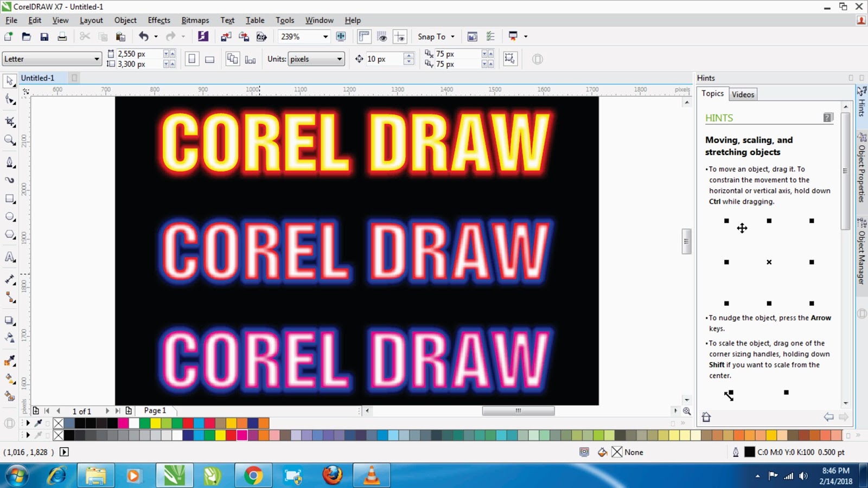Screen dimensions: 868x488
Task: Select the Rectangle tool
Action: [x=10, y=198]
